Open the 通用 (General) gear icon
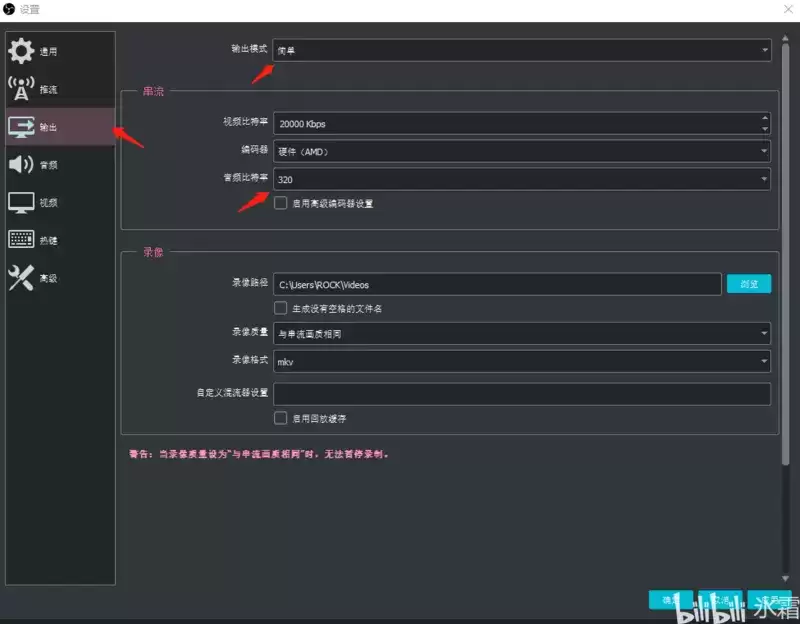 coord(21,51)
